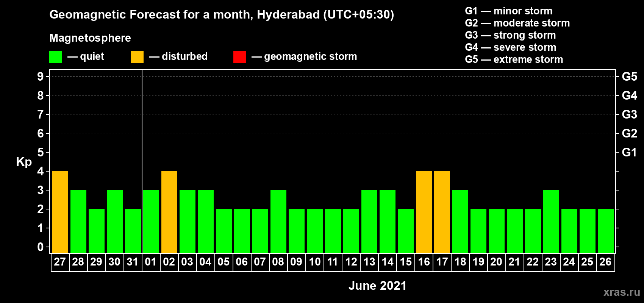Click the orange bar for day 27
Screen dimensions: 644x303
coord(60,212)
